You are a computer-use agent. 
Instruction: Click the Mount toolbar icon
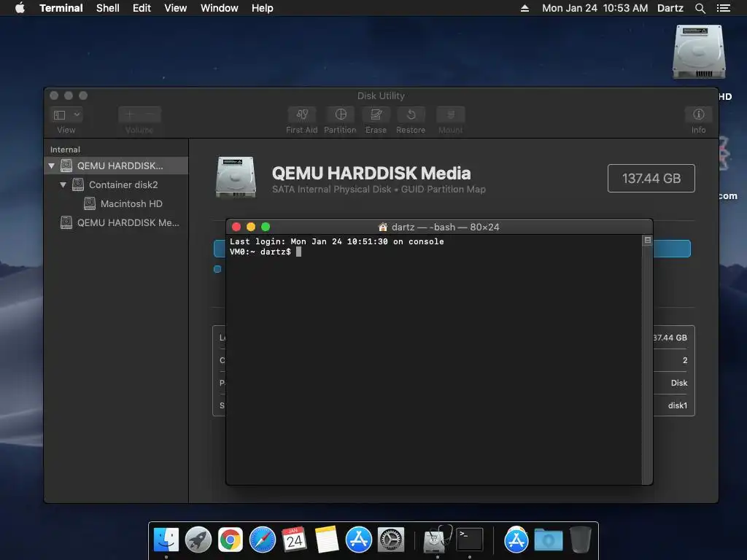[450, 114]
